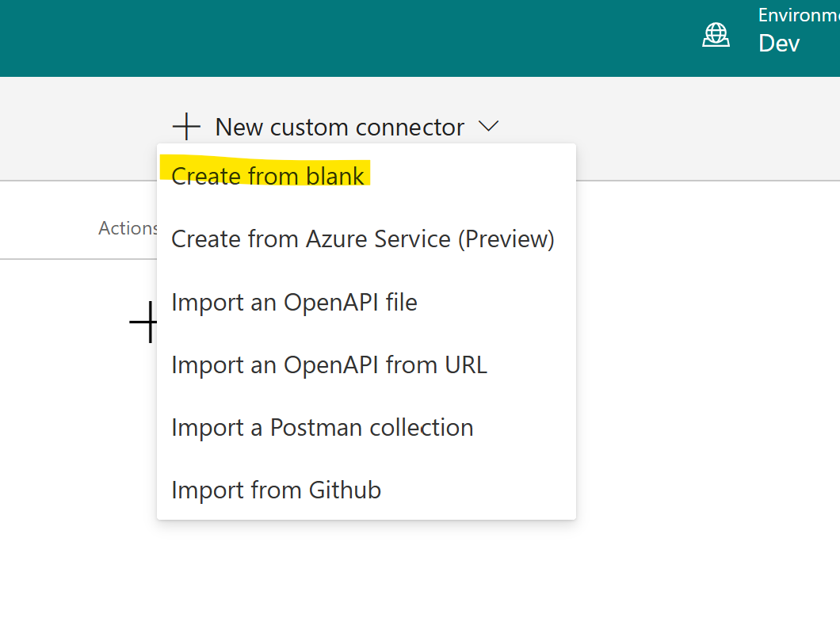This screenshot has width=840, height=618.
Task: Collapse the New custom connector chevron
Action: click(x=488, y=127)
